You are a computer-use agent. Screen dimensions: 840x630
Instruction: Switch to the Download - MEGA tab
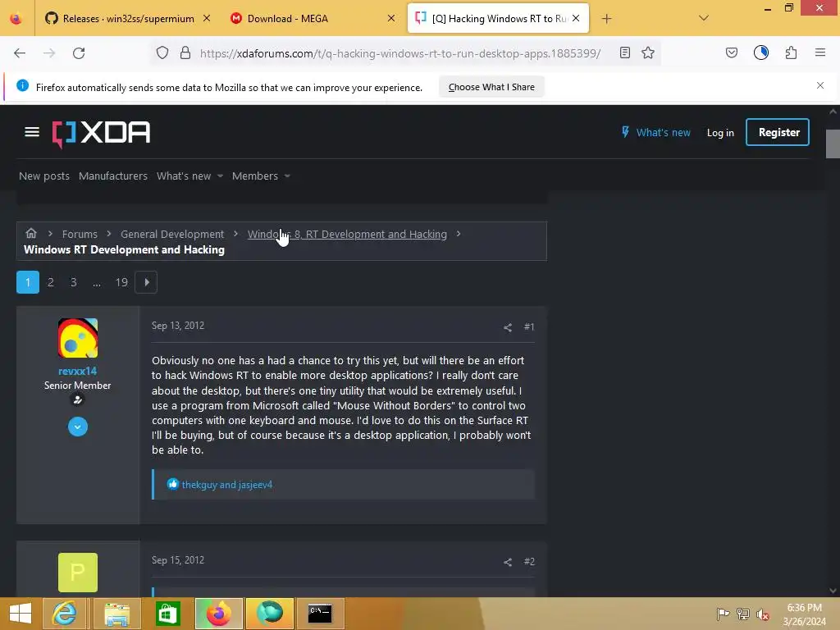pos(313,19)
